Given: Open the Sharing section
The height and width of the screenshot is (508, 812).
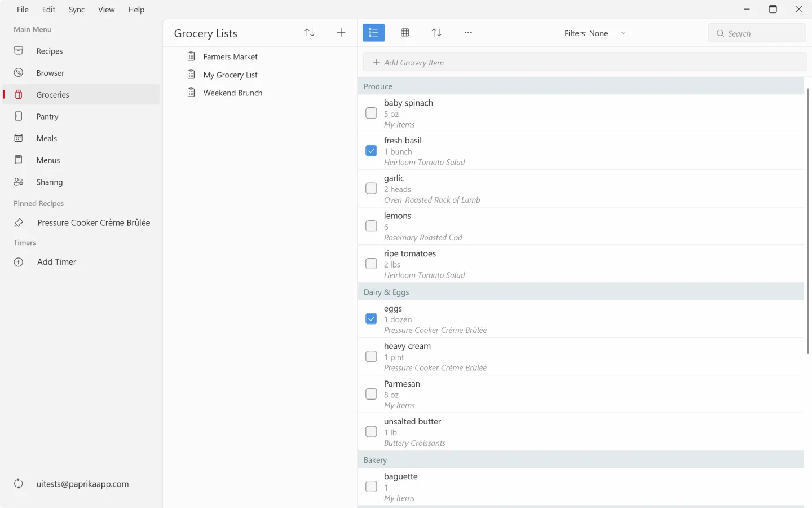Looking at the screenshot, I should point(81,182).
